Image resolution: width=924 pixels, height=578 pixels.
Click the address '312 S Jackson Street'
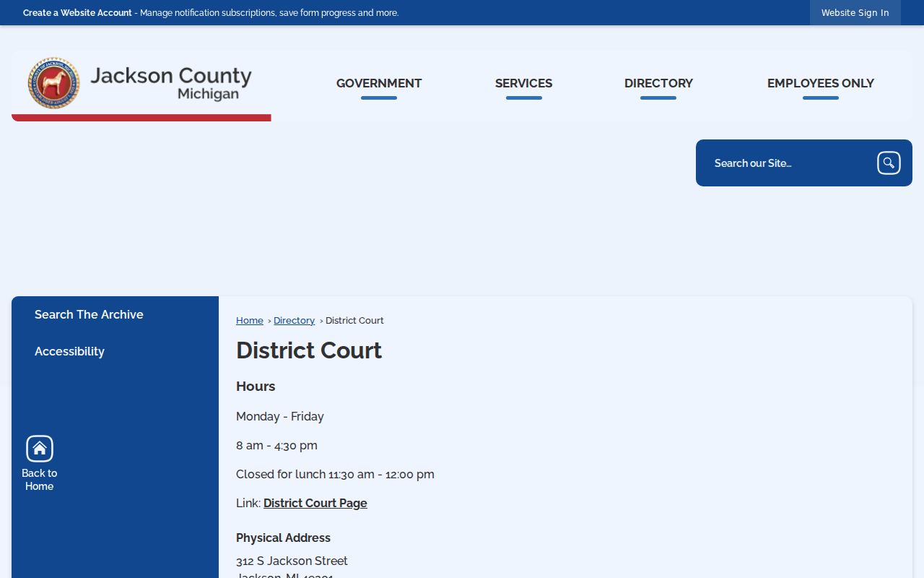point(292,561)
